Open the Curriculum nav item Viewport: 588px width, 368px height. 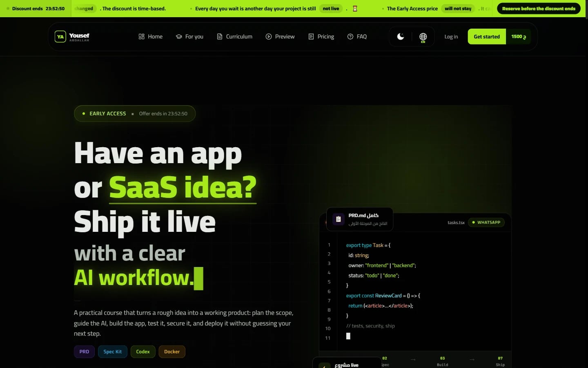coord(235,36)
